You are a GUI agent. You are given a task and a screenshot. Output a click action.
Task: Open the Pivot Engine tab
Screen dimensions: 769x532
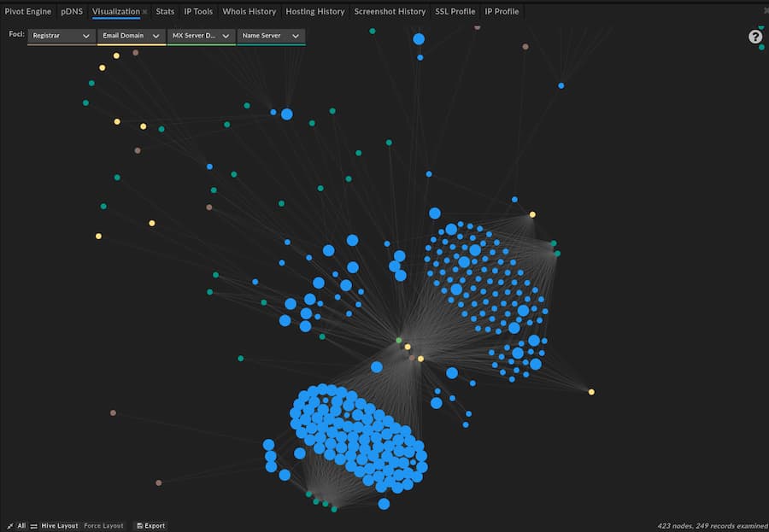27,11
